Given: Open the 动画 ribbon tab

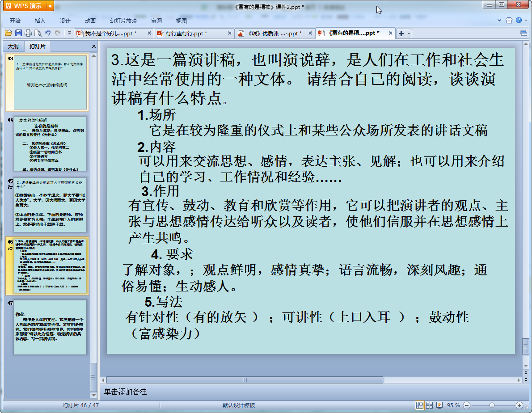Looking at the screenshot, I should point(90,21).
